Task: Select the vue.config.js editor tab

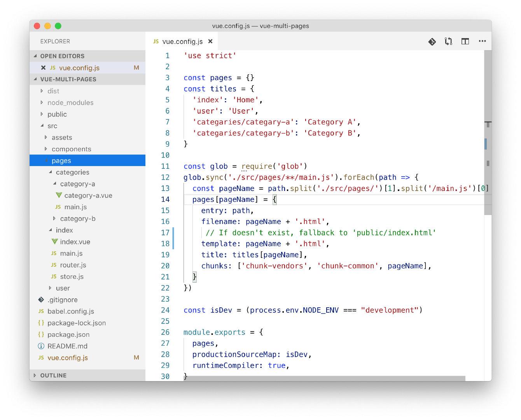Action: (182, 42)
